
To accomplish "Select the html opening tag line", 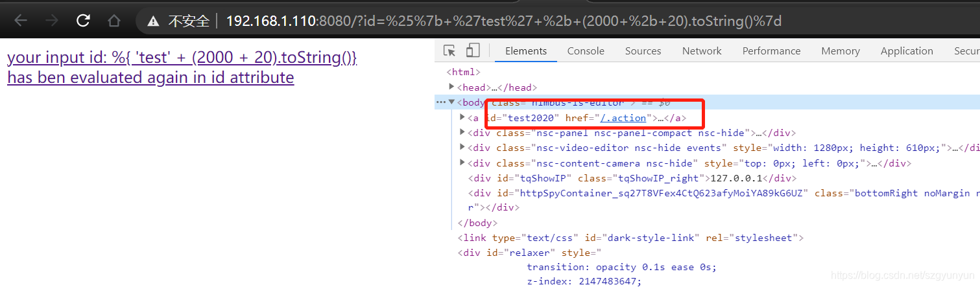I will coord(463,72).
